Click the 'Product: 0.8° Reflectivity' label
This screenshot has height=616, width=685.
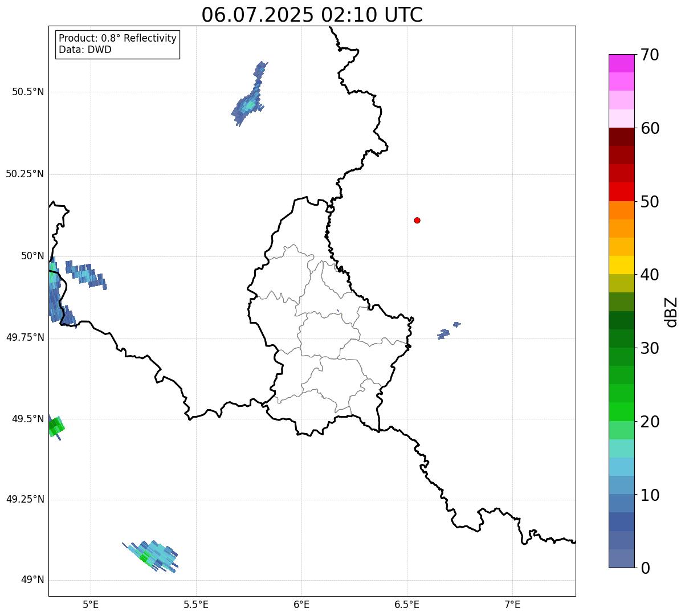click(x=118, y=38)
